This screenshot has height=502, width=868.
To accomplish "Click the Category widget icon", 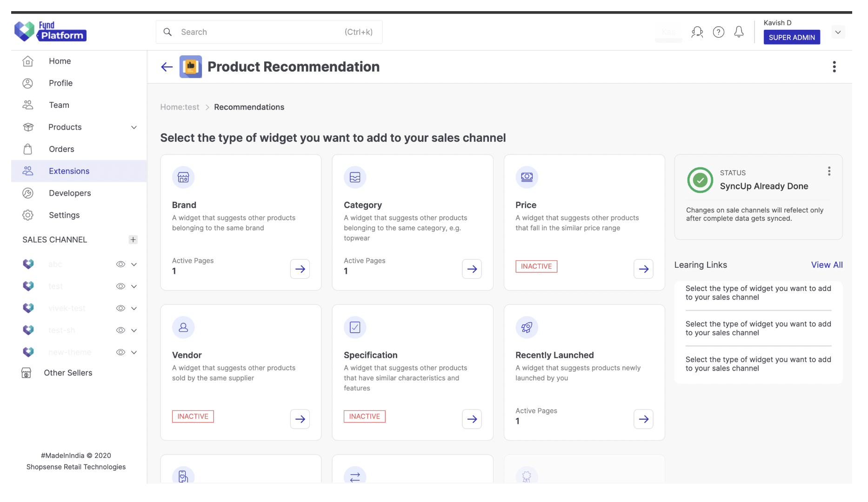I will pyautogui.click(x=355, y=177).
